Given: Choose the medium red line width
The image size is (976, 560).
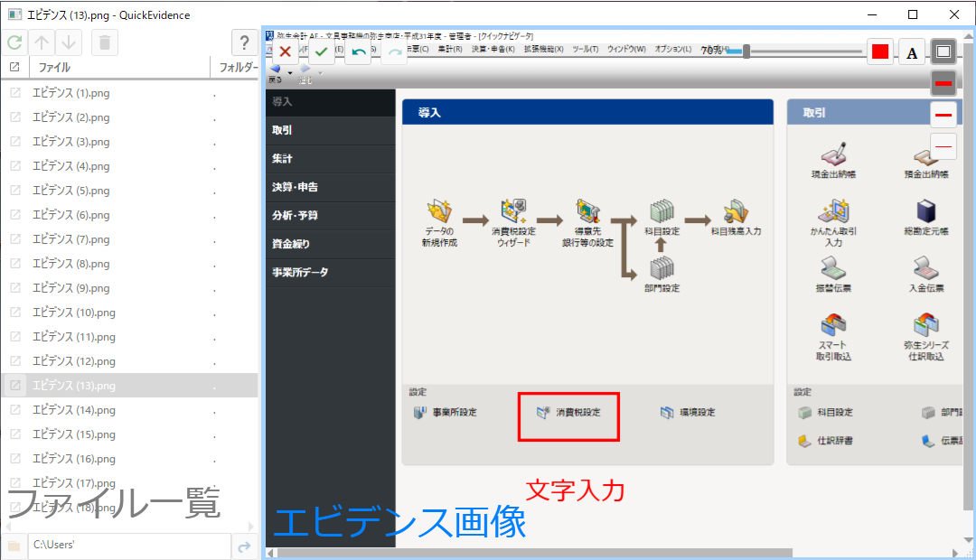Looking at the screenshot, I should 943,115.
